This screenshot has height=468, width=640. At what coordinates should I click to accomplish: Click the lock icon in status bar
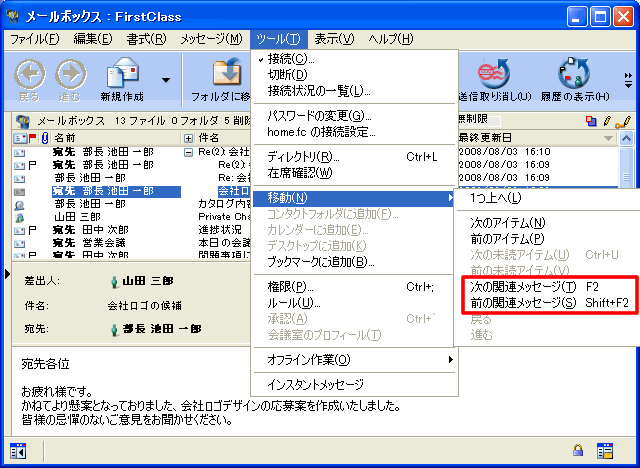tap(578, 450)
